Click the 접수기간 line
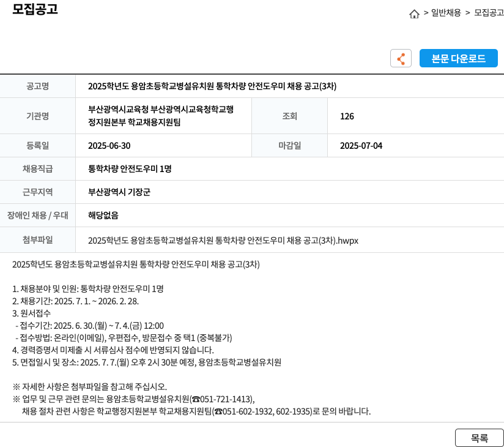 tap(90, 326)
